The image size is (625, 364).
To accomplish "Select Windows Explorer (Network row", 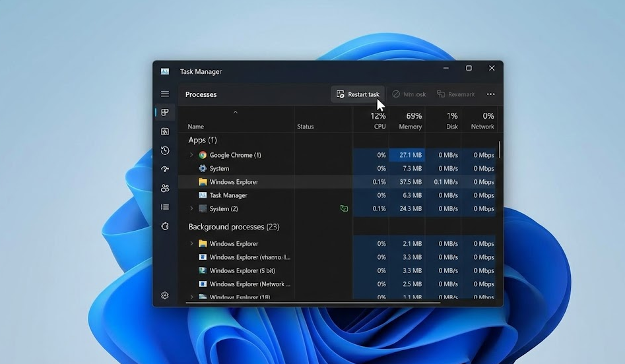I will point(337,284).
